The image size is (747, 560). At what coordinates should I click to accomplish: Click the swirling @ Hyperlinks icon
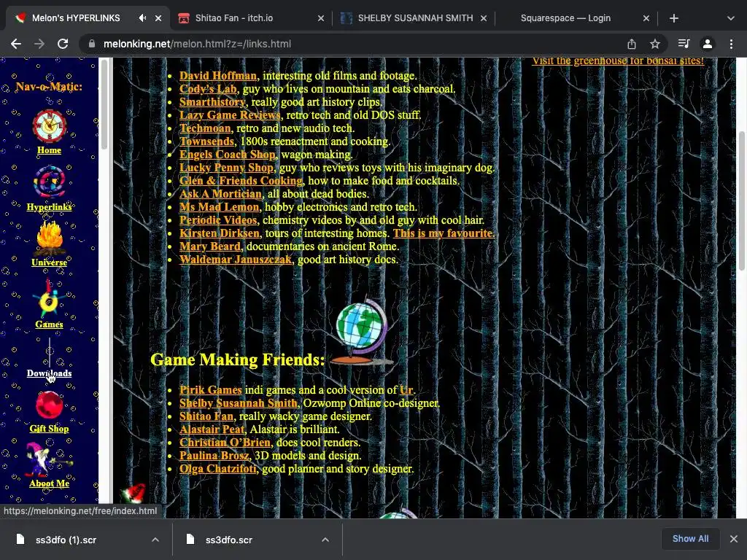click(x=49, y=182)
